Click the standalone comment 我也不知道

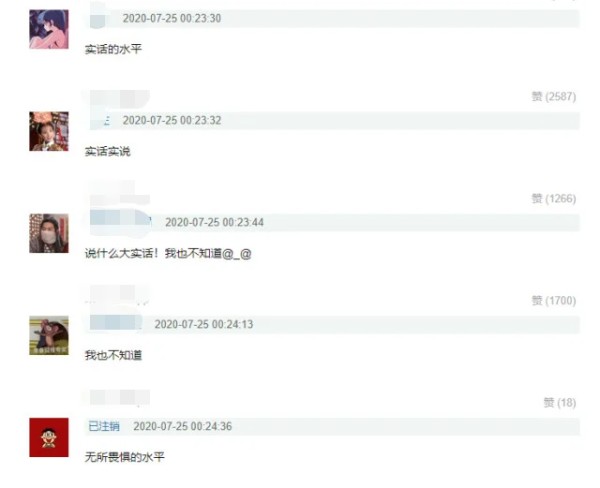(x=113, y=356)
